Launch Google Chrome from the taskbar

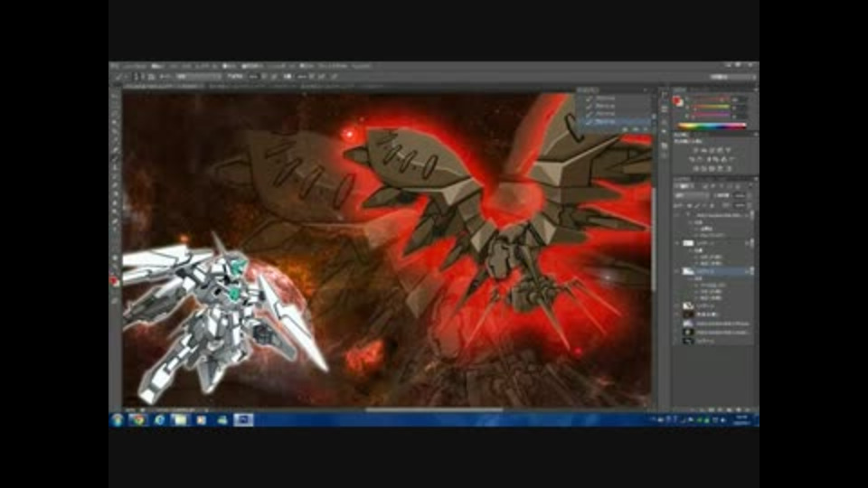pos(137,420)
